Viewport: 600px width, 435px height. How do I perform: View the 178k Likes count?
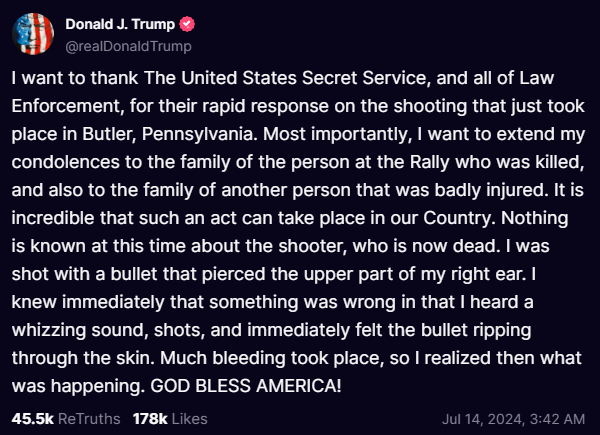tap(150, 419)
